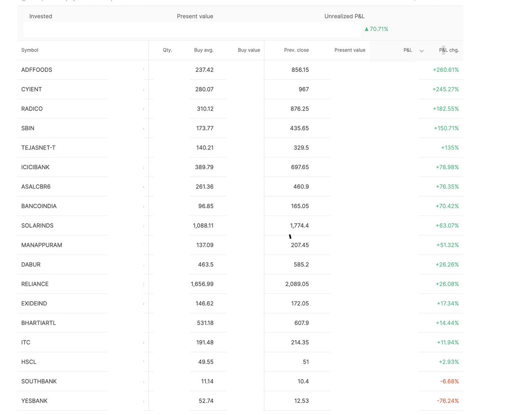Click ADFFOODS buy average 237.42
Viewport: 532px width, 415px height.
[204, 70]
